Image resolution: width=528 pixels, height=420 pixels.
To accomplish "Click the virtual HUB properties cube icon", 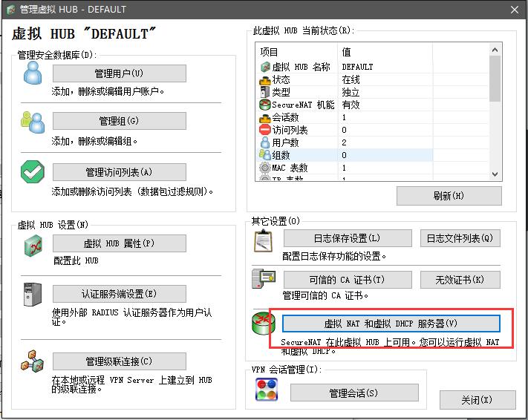I will pos(33,246).
